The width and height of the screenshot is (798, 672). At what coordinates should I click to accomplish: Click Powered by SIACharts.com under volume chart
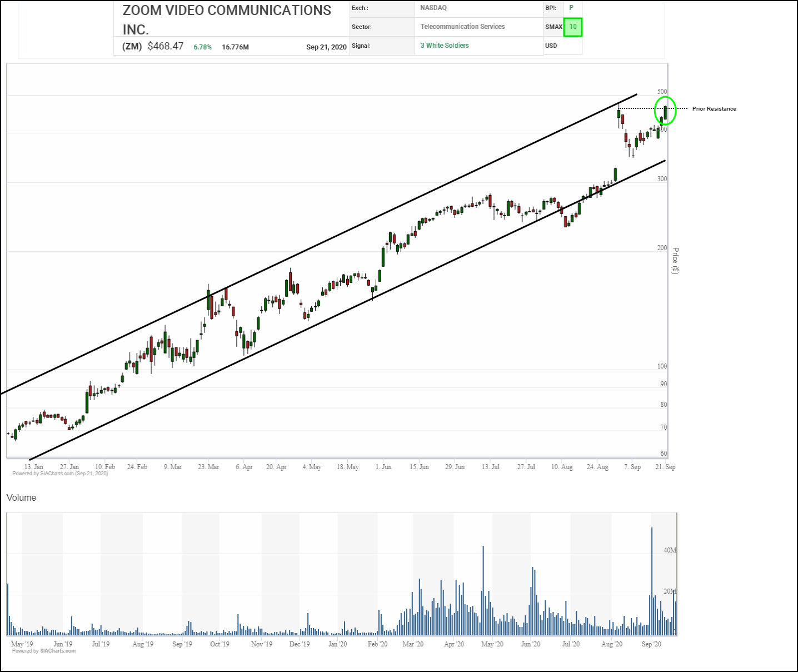(44, 651)
